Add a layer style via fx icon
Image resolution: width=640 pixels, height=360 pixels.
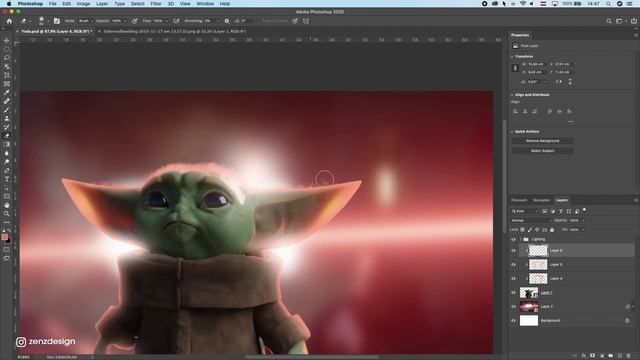(584, 356)
